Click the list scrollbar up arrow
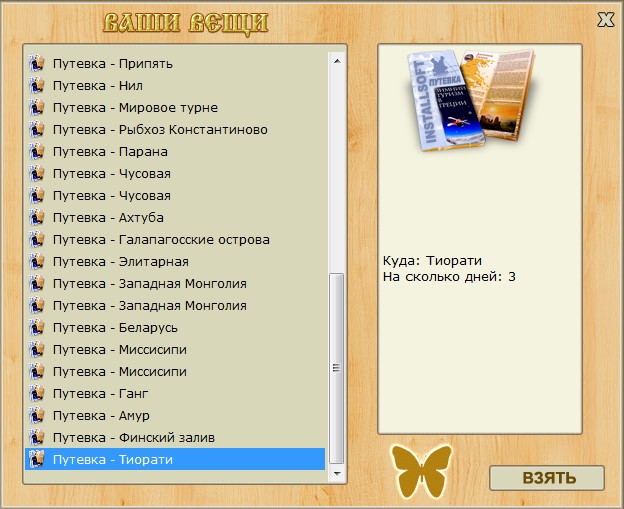The image size is (624, 509). [x=337, y=61]
